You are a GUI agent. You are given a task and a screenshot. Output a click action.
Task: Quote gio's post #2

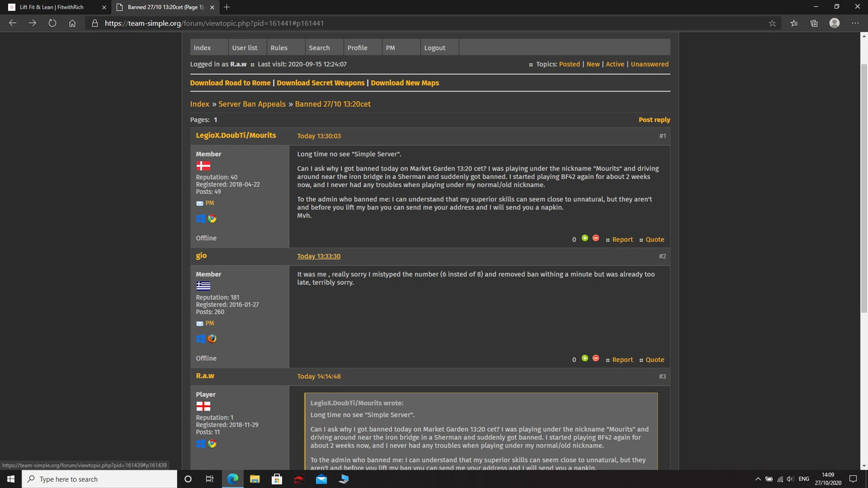(x=655, y=360)
